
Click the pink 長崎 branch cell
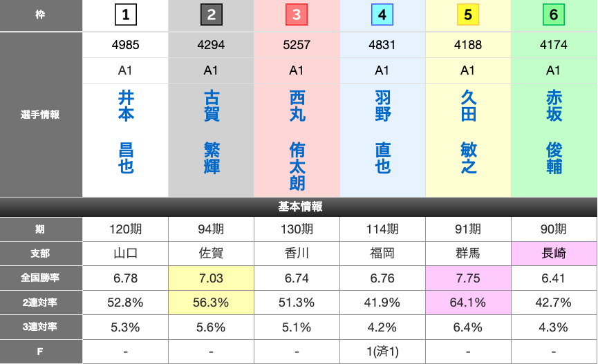pos(554,253)
